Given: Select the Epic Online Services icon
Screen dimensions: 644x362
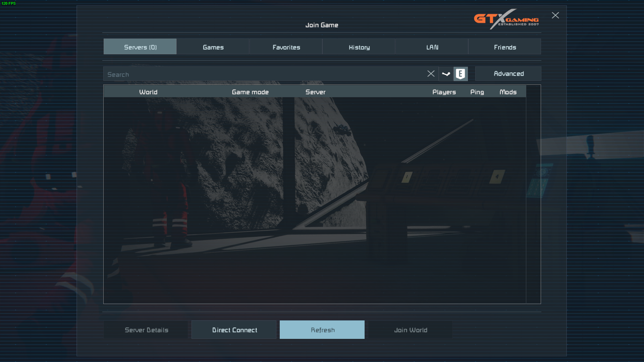Looking at the screenshot, I should click(x=461, y=74).
